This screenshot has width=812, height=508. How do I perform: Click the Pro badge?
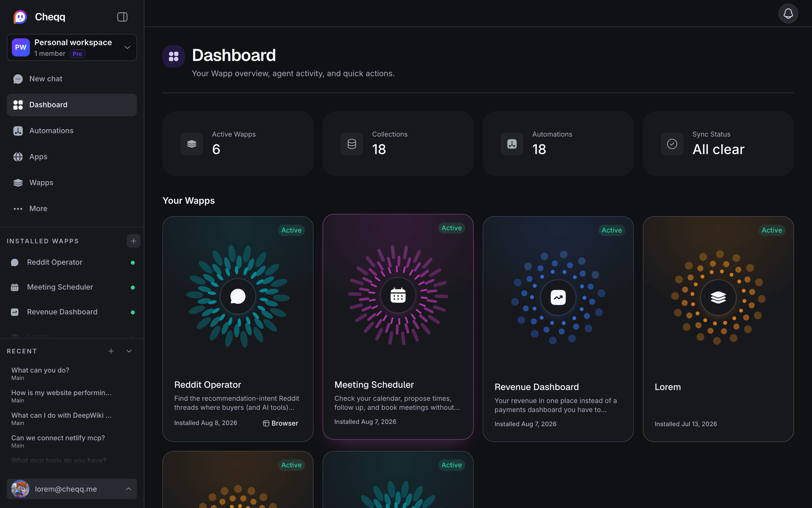click(x=77, y=54)
